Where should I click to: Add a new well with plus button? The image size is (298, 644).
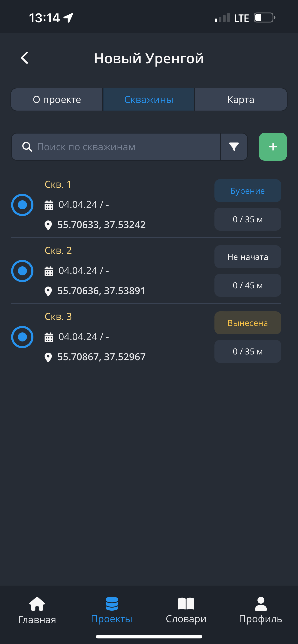click(x=273, y=147)
